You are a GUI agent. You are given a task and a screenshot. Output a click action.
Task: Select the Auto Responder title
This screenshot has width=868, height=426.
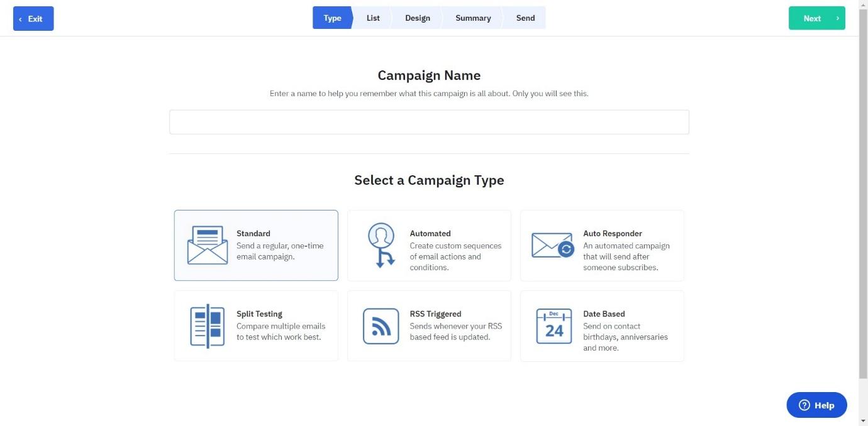(613, 233)
